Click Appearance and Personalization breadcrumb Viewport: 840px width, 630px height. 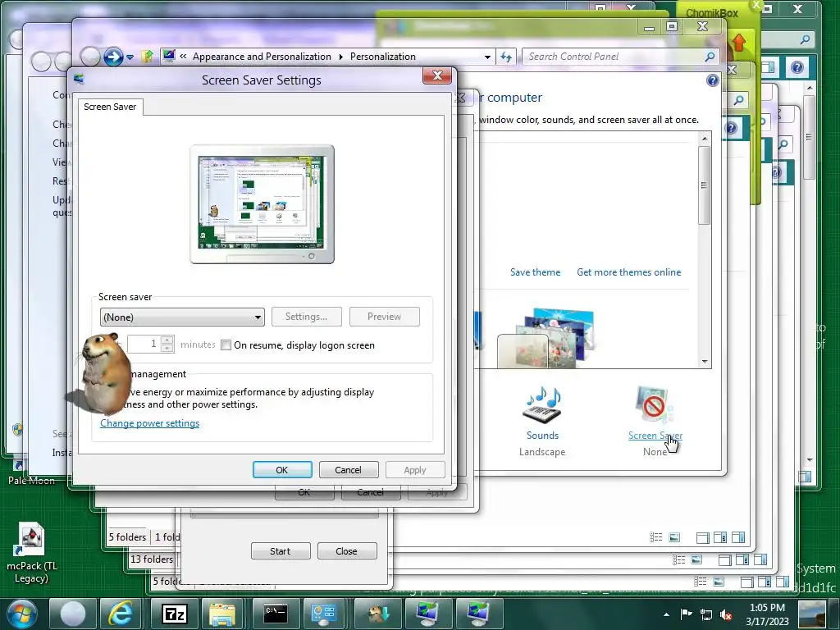click(x=262, y=57)
